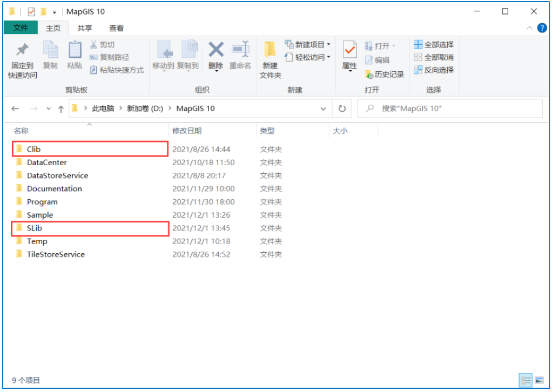Image resolution: width=552 pixels, height=392 pixels.
Task: Switch to large icons view in status bar
Action: click(x=540, y=380)
